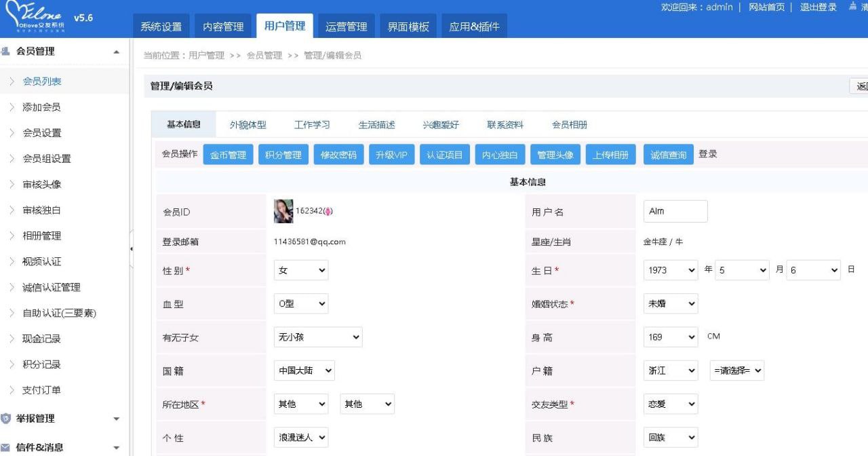Open 审核头像 in the sidebar
The image size is (868, 456).
point(42,185)
